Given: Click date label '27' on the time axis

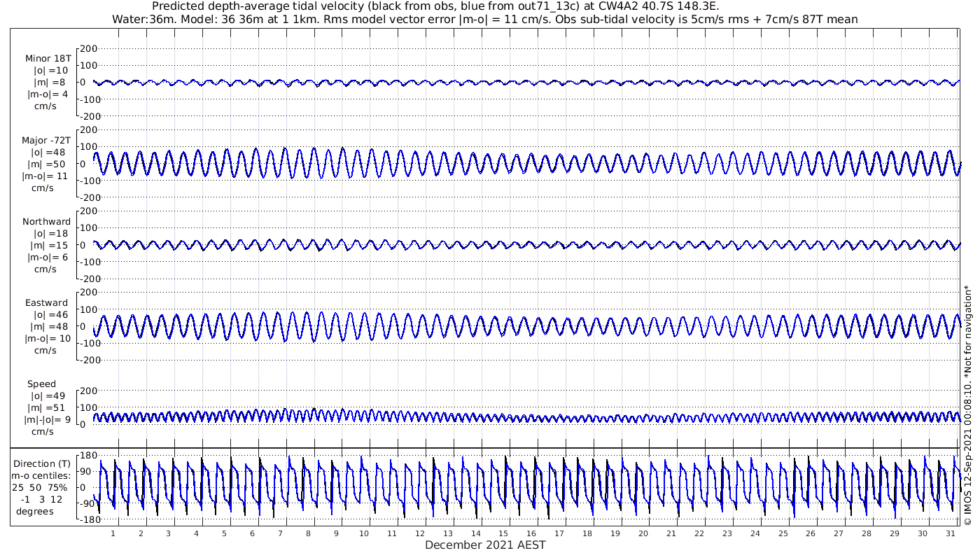Looking at the screenshot, I should click(839, 533).
